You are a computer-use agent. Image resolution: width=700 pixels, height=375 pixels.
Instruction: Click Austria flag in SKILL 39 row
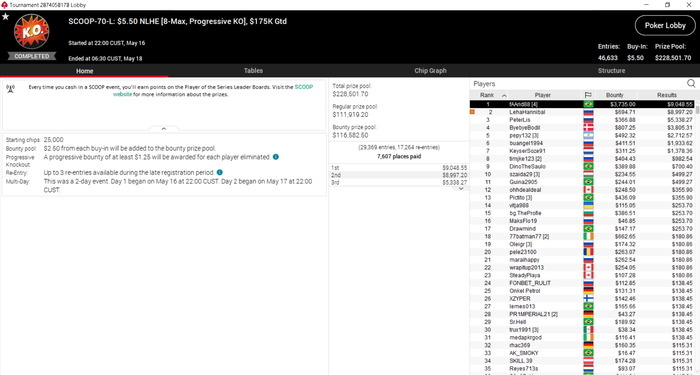(588, 361)
